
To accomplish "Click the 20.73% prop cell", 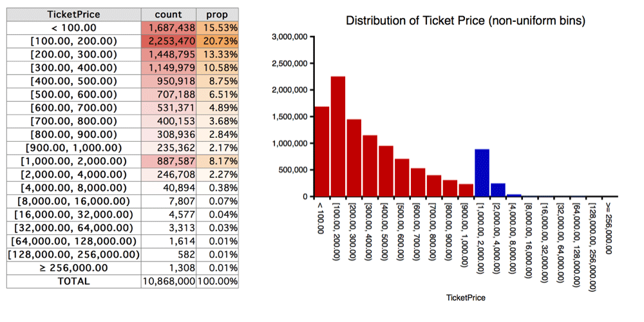I will (x=217, y=41).
